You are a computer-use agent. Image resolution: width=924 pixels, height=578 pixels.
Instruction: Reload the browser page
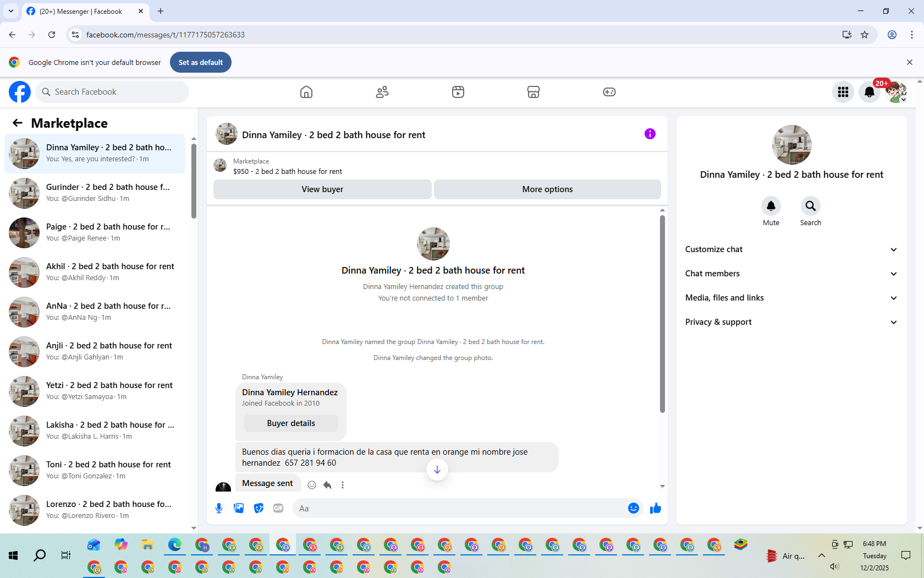(52, 35)
